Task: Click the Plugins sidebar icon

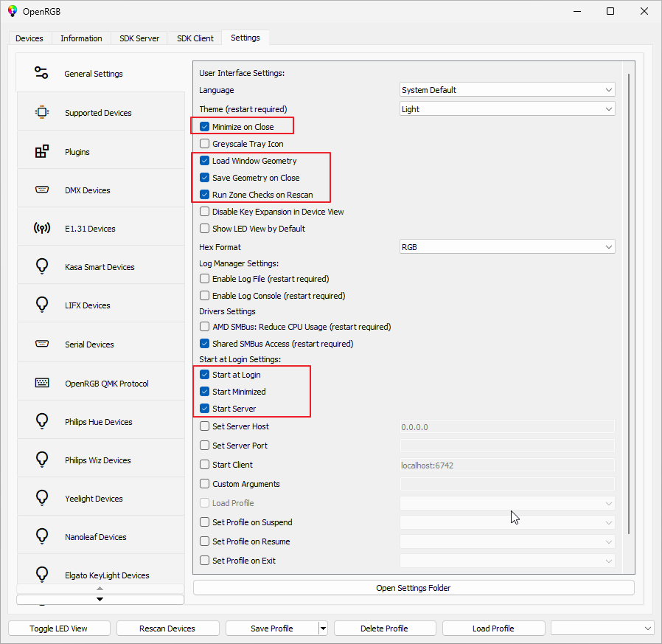Action: click(41, 150)
